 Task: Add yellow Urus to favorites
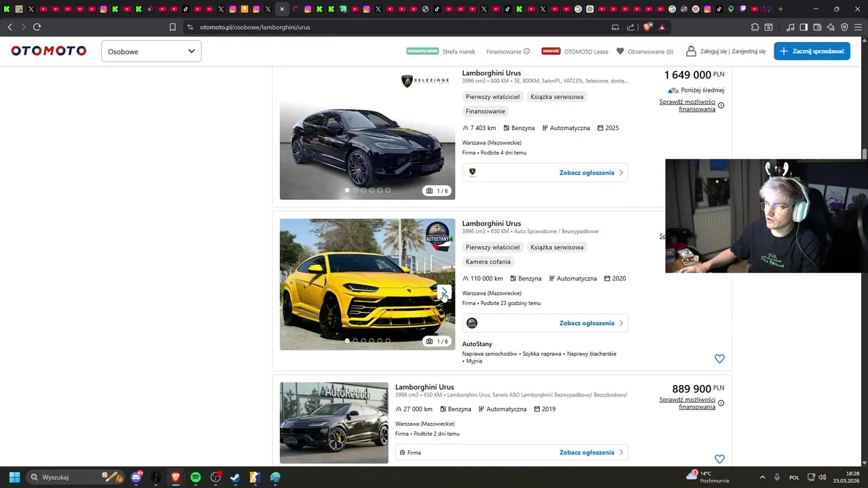click(719, 359)
